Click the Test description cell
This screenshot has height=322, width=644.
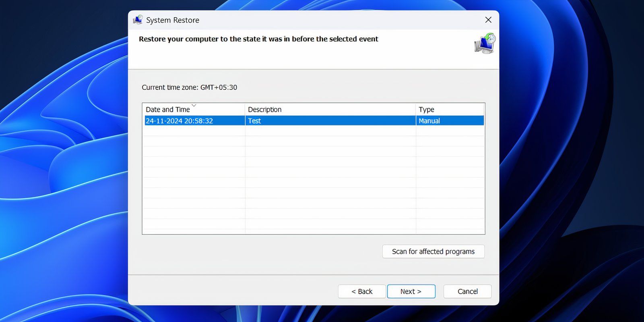(x=254, y=121)
